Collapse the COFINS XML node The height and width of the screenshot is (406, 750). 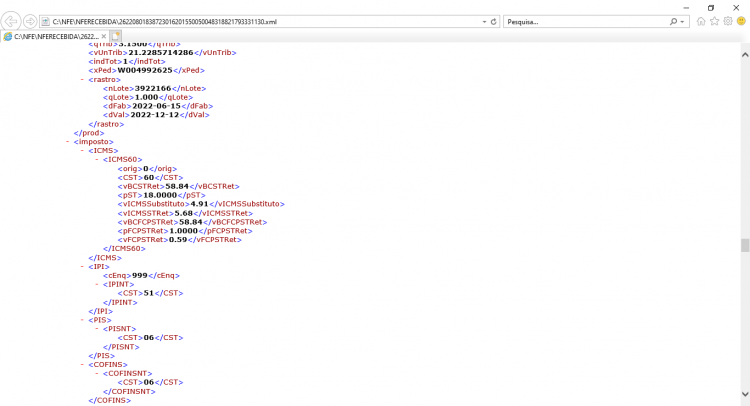(82, 364)
